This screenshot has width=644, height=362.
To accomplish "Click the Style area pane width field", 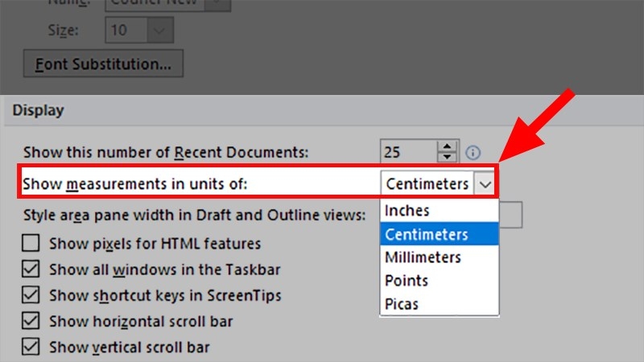I will coord(511,214).
